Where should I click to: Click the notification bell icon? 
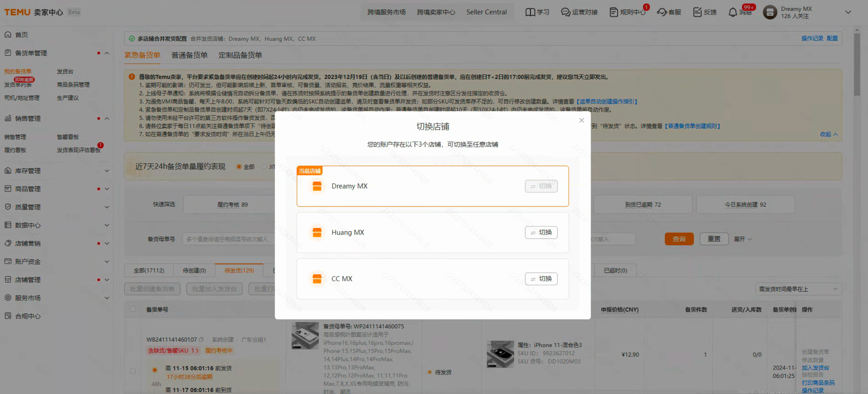[x=733, y=12]
